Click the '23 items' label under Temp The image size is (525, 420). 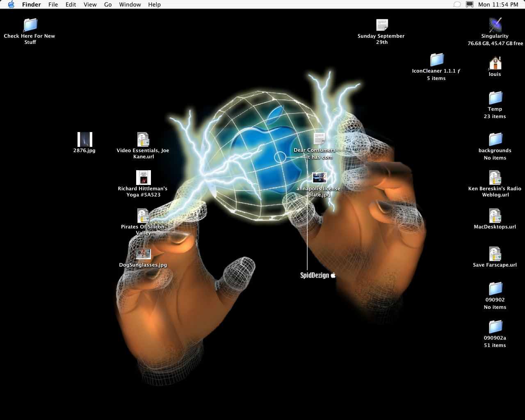pos(495,116)
